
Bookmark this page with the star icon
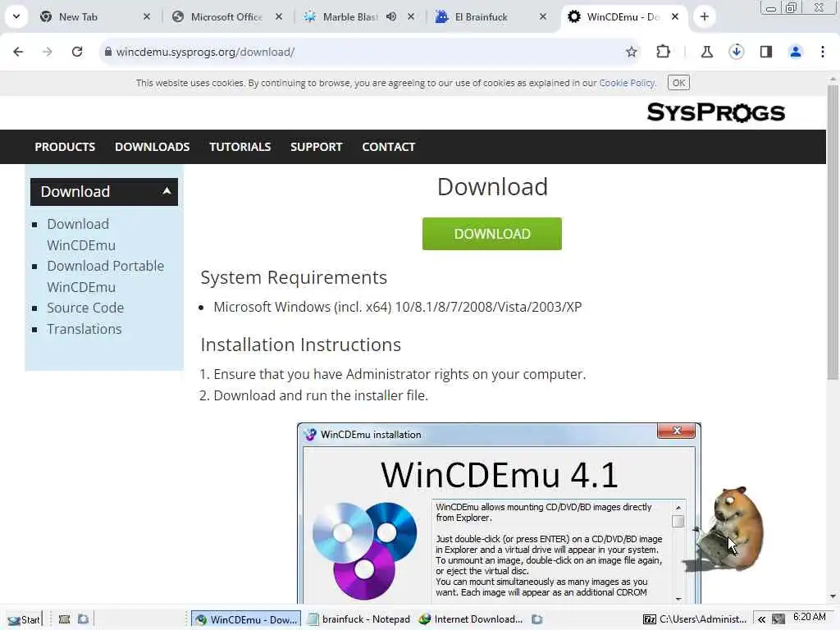[631, 52]
